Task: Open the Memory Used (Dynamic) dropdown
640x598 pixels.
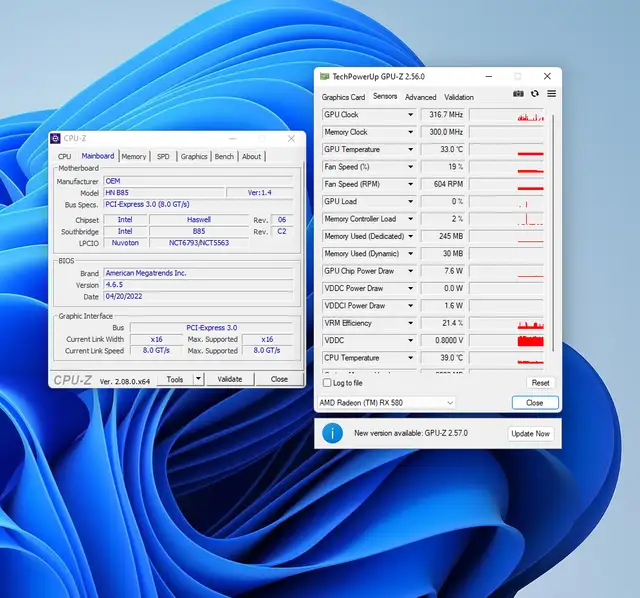Action: coord(411,253)
